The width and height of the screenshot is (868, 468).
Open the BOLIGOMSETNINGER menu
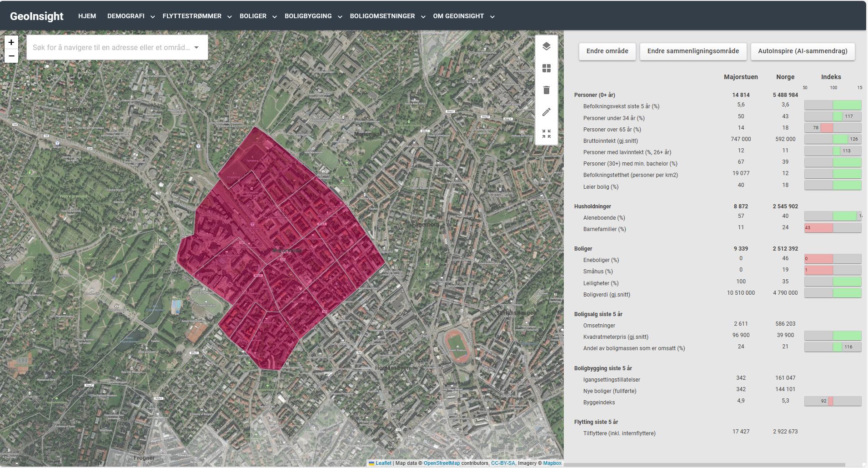point(382,16)
